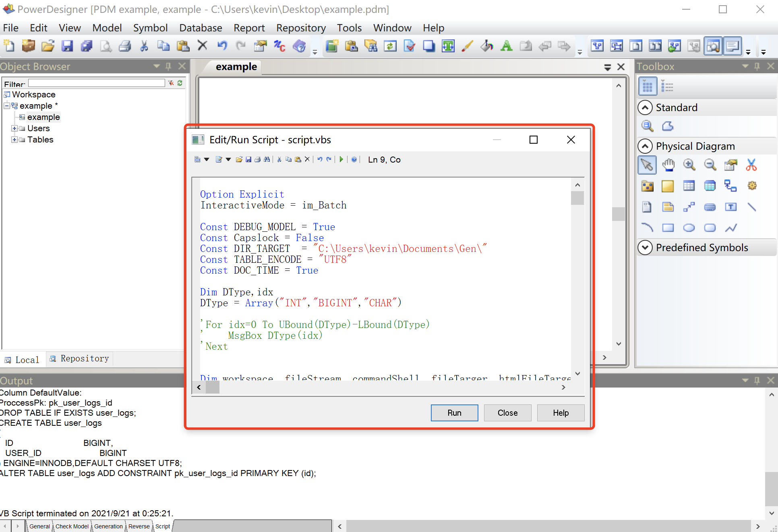778x532 pixels.
Task: Click the Undo icon in main toolbar
Action: [x=222, y=46]
